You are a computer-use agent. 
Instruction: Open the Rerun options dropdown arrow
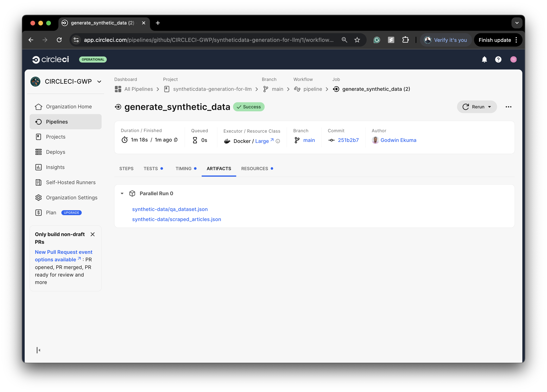(x=490, y=107)
